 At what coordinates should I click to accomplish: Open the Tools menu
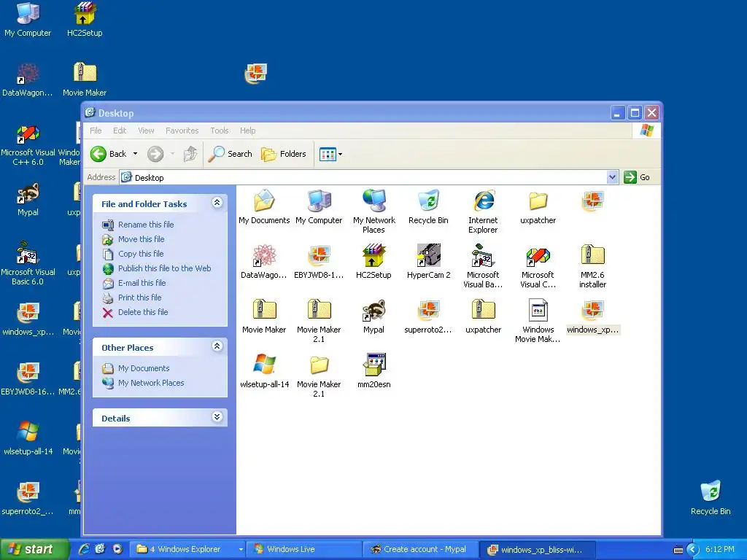[219, 131]
